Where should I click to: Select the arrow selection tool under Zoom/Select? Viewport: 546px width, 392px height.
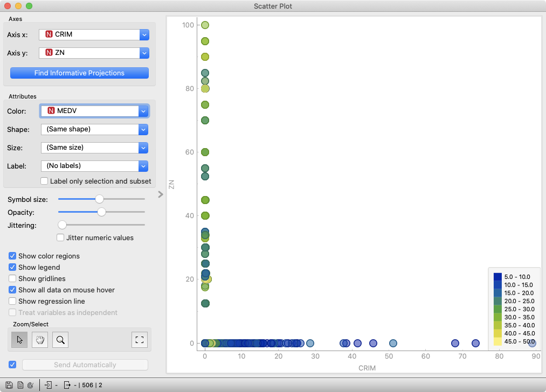18,340
